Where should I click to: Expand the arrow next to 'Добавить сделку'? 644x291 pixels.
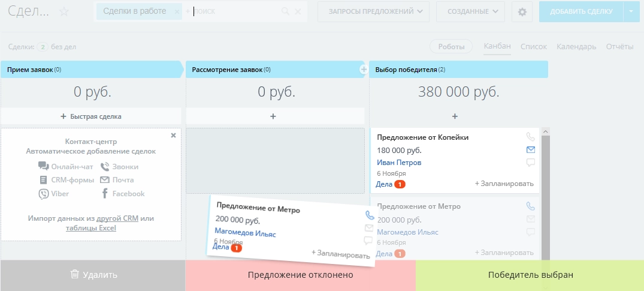tap(631, 11)
